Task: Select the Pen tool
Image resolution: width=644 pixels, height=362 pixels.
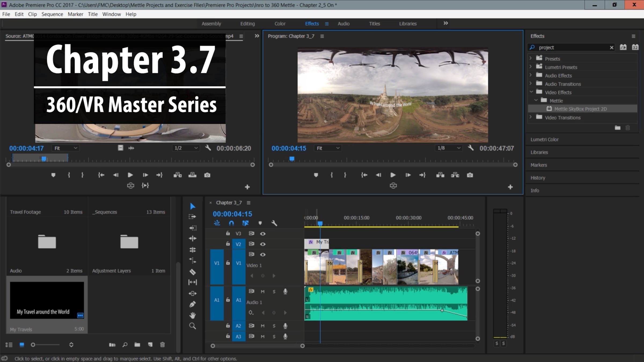Action: point(193,304)
